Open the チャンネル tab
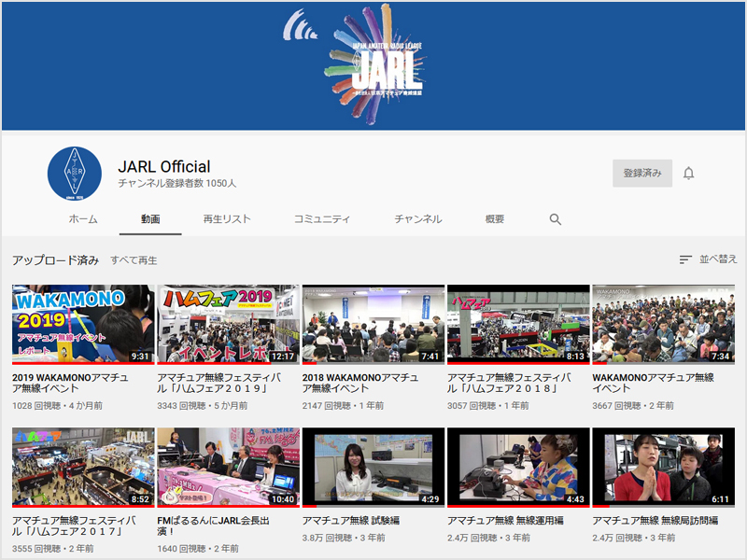The height and width of the screenshot is (560, 747). 417,219
